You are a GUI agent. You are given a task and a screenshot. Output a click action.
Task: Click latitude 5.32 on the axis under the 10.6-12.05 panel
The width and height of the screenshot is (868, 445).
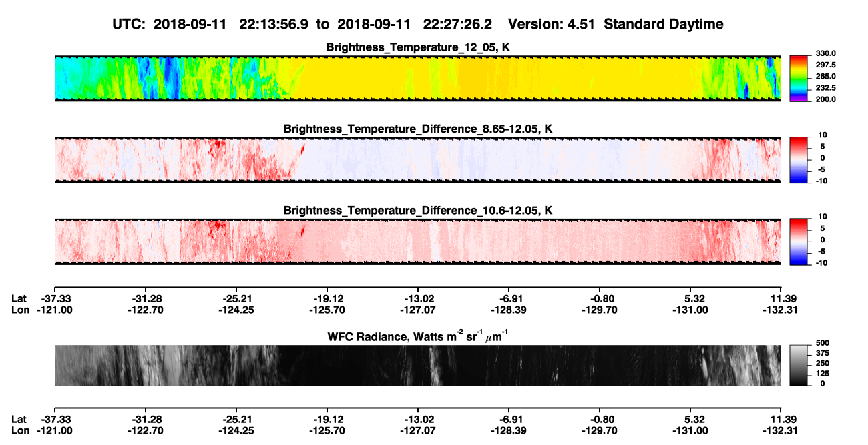[x=690, y=299]
